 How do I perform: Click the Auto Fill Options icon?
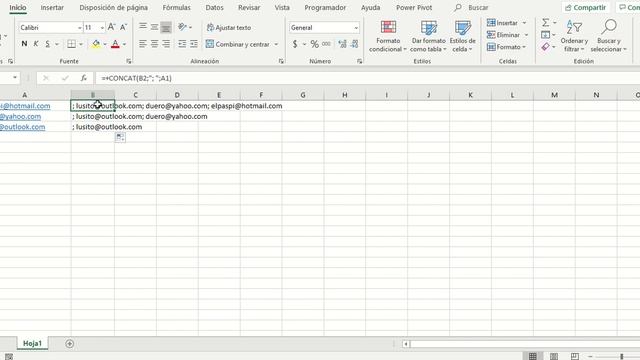click(120, 138)
